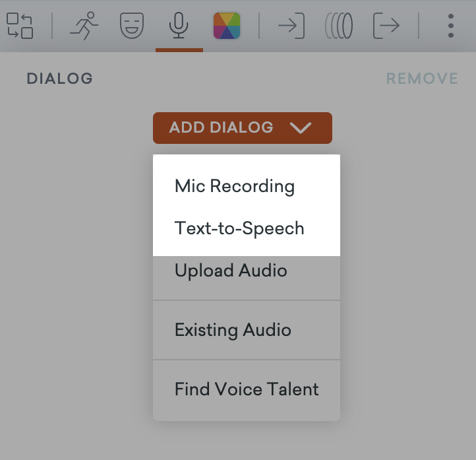Open the expression mask face icon
The height and width of the screenshot is (460, 476).
pos(132,25)
